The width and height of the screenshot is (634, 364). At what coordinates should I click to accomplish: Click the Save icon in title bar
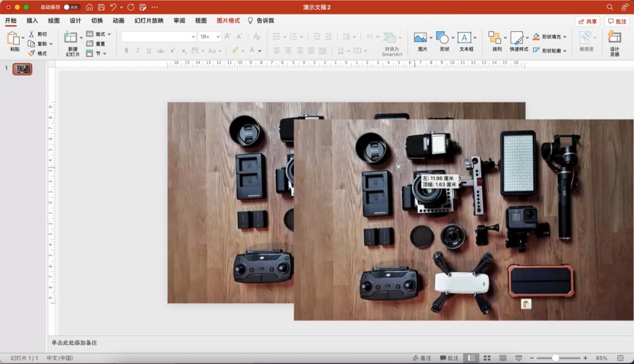point(101,7)
